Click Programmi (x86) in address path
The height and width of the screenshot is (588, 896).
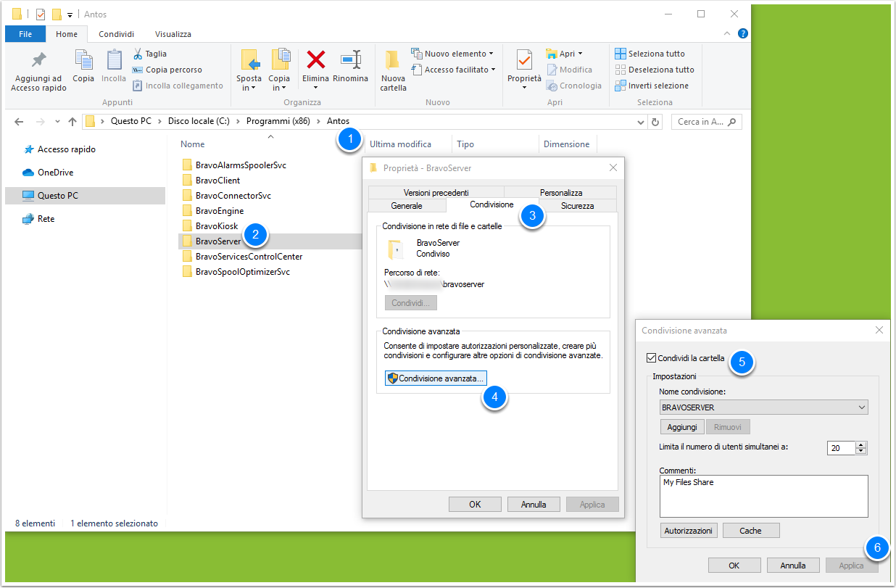click(278, 121)
